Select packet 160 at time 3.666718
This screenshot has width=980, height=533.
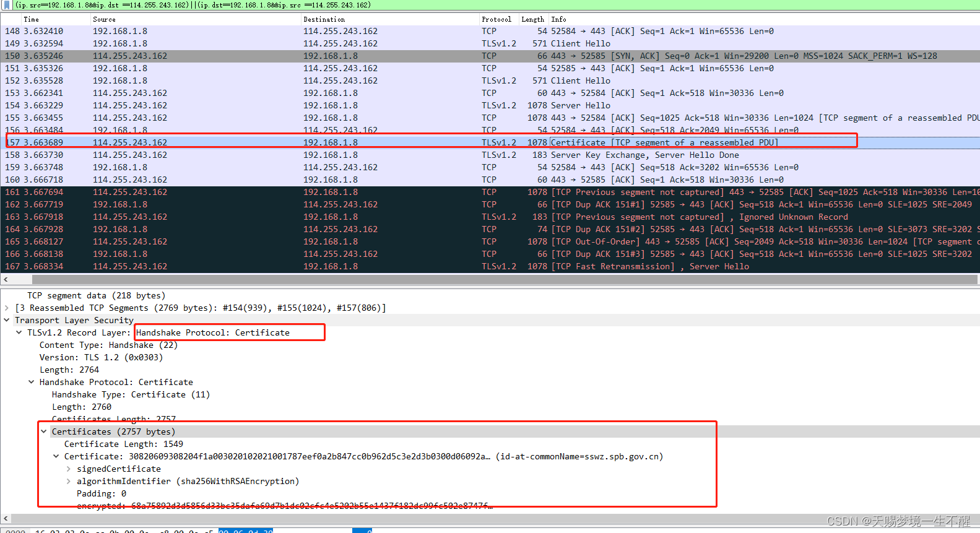click(490, 180)
